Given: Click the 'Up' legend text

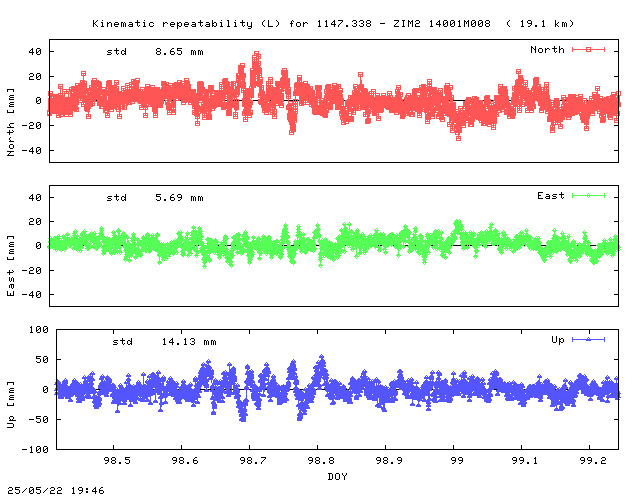Looking at the screenshot, I should click(x=558, y=340).
